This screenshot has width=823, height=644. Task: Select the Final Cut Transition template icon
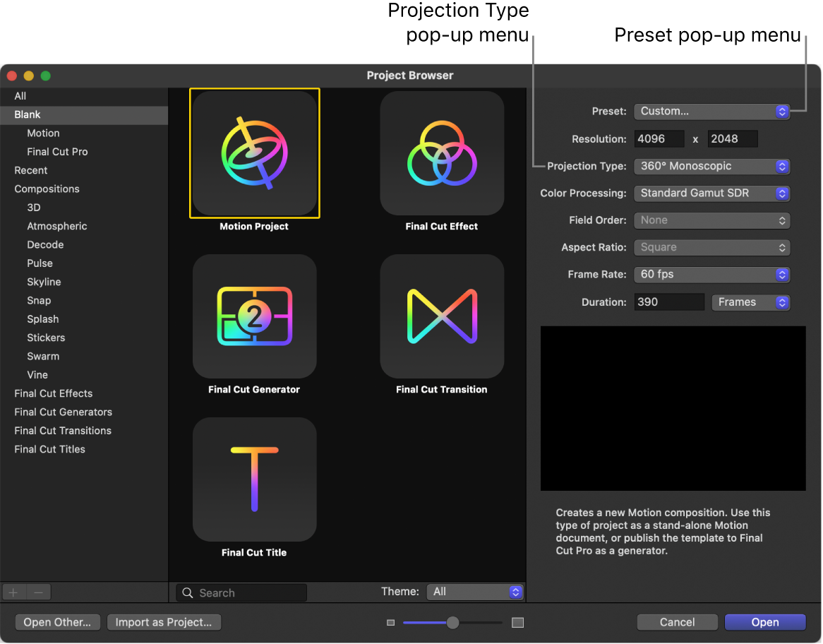pos(442,316)
